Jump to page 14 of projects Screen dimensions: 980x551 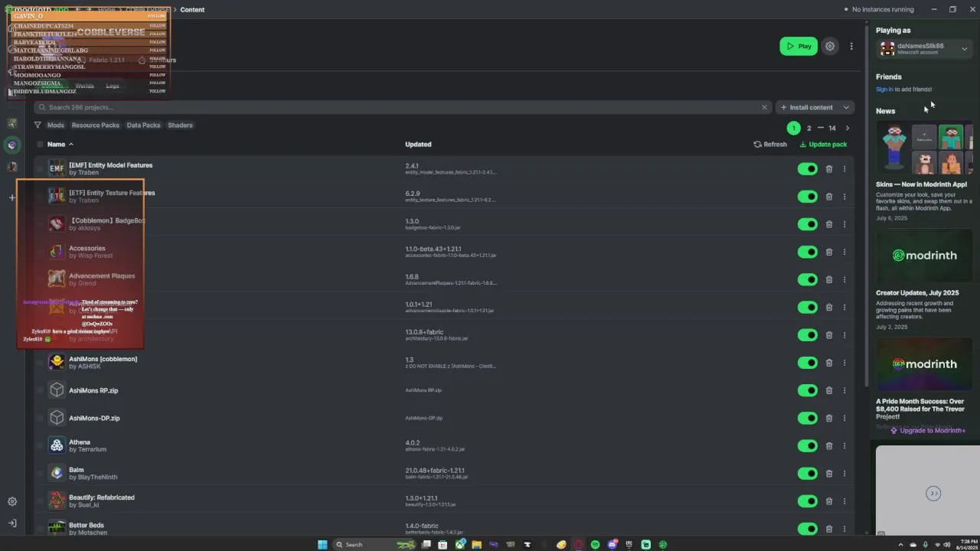tap(831, 128)
